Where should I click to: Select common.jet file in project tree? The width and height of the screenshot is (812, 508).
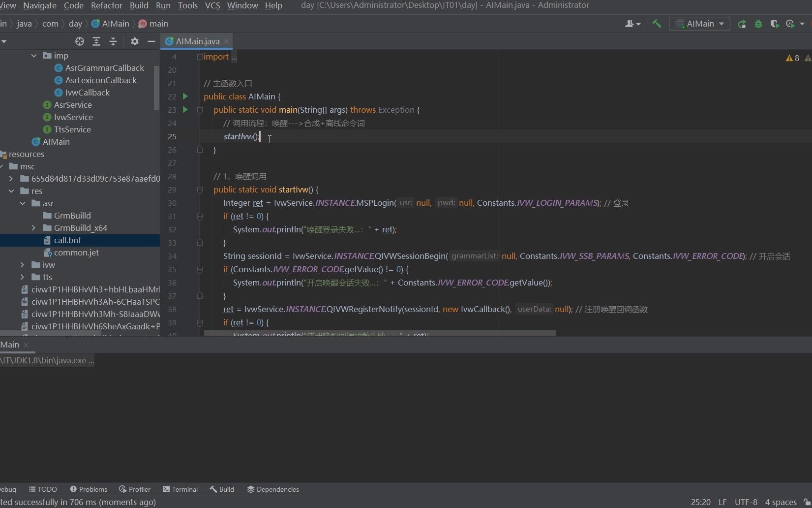[76, 253]
